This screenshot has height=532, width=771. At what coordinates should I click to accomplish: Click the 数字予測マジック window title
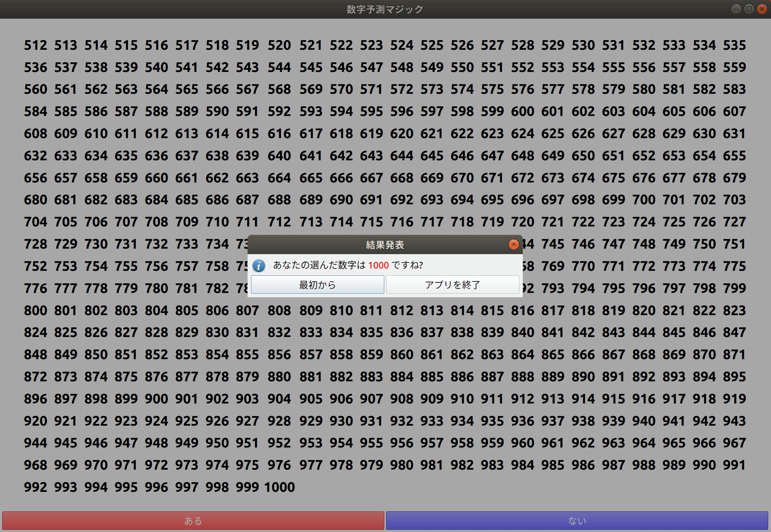click(384, 9)
